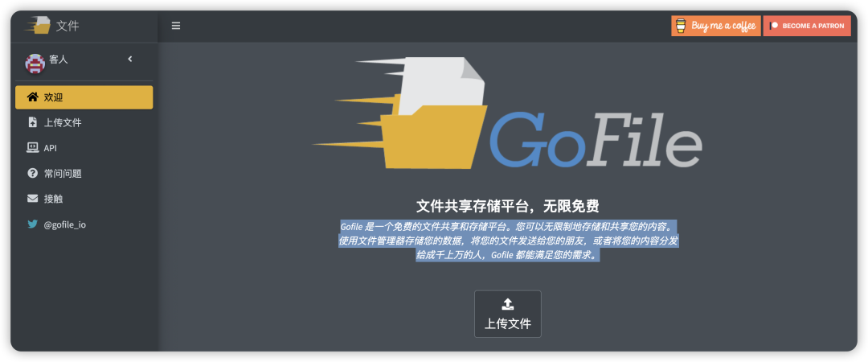Click the Become a Patron button
This screenshot has width=868, height=362.
[806, 26]
